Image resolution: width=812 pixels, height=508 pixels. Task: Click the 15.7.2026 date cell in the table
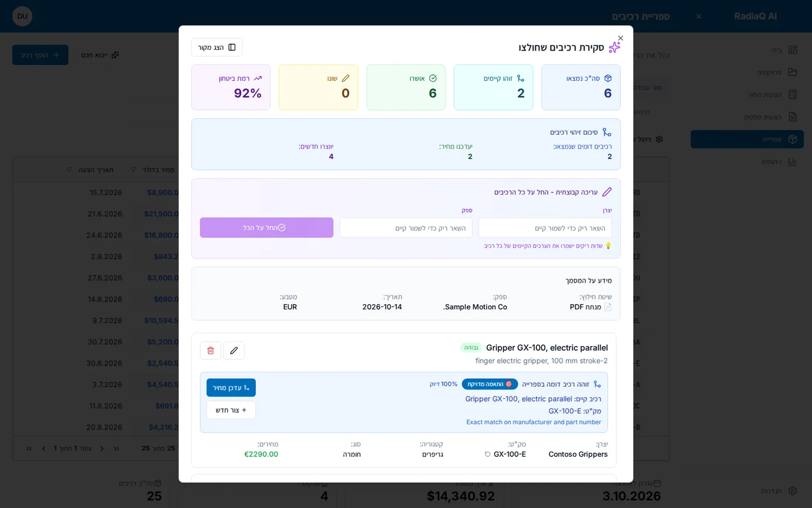106,193
